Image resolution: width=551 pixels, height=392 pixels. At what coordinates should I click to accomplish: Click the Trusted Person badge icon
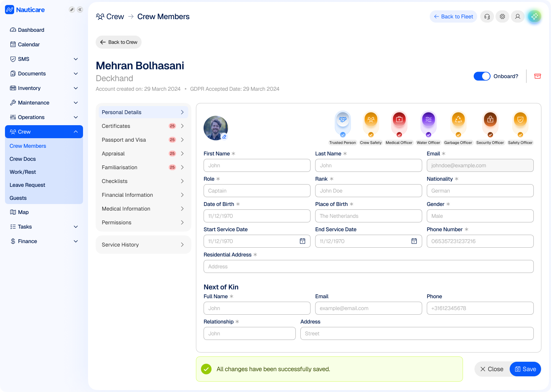(343, 123)
